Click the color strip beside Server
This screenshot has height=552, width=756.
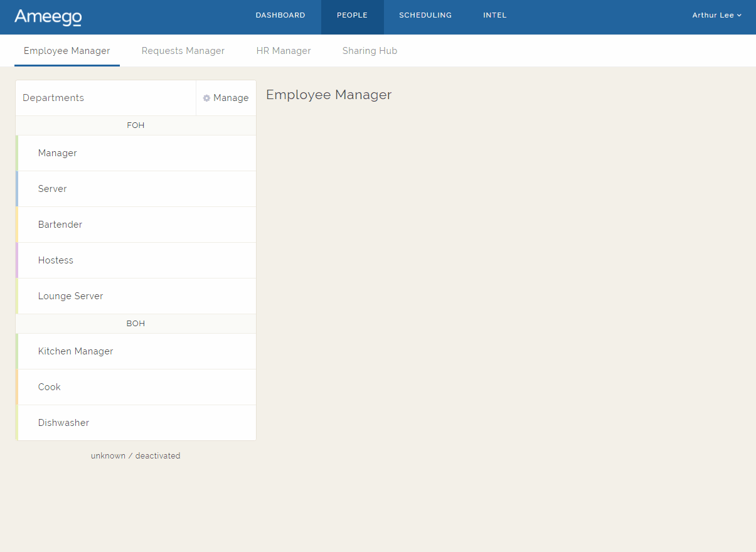(x=17, y=189)
